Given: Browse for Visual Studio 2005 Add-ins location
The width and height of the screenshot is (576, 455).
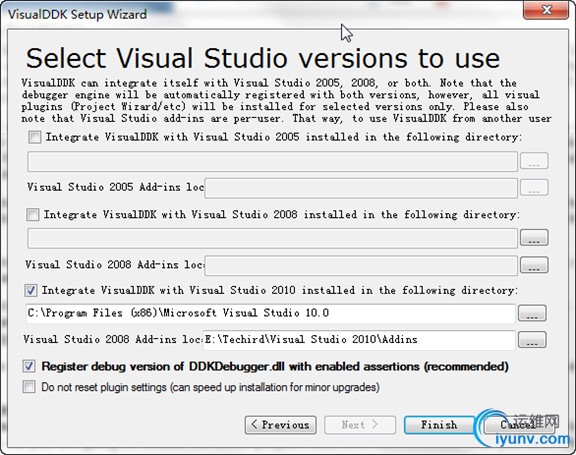Looking at the screenshot, I should (534, 188).
